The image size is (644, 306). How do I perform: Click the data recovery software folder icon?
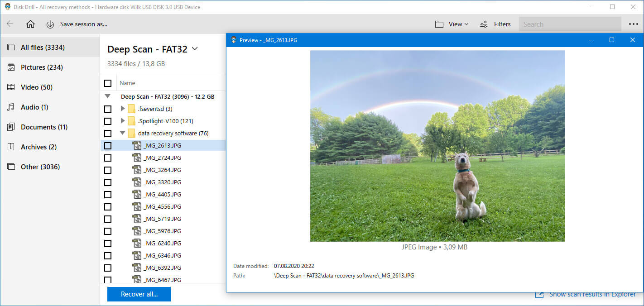pyautogui.click(x=131, y=134)
